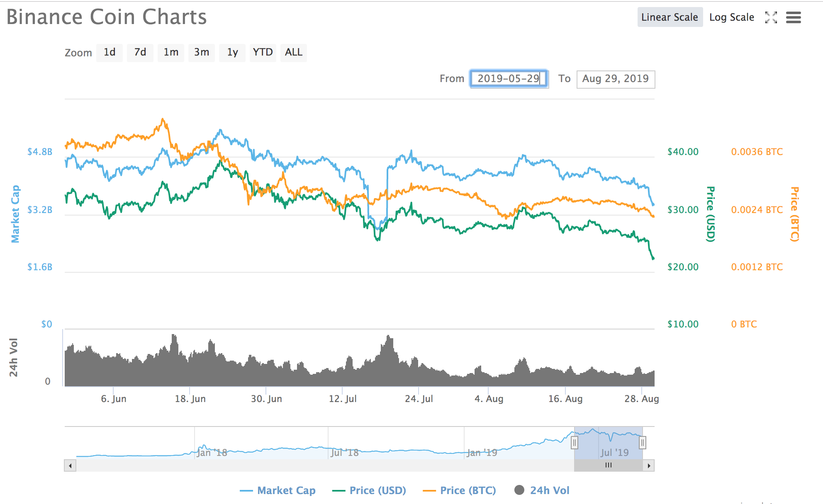Click Jan '18 marker in navigator

click(x=212, y=453)
